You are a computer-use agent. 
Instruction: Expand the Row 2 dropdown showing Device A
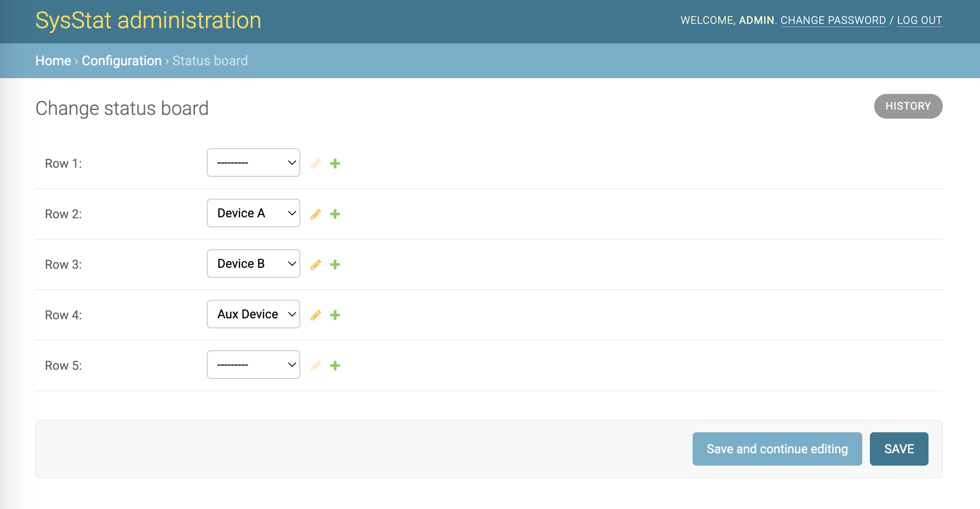point(253,213)
